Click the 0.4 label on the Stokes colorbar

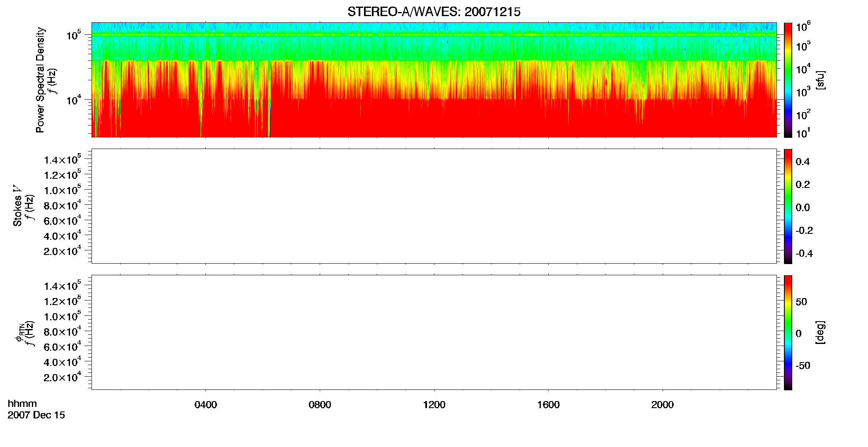803,162
